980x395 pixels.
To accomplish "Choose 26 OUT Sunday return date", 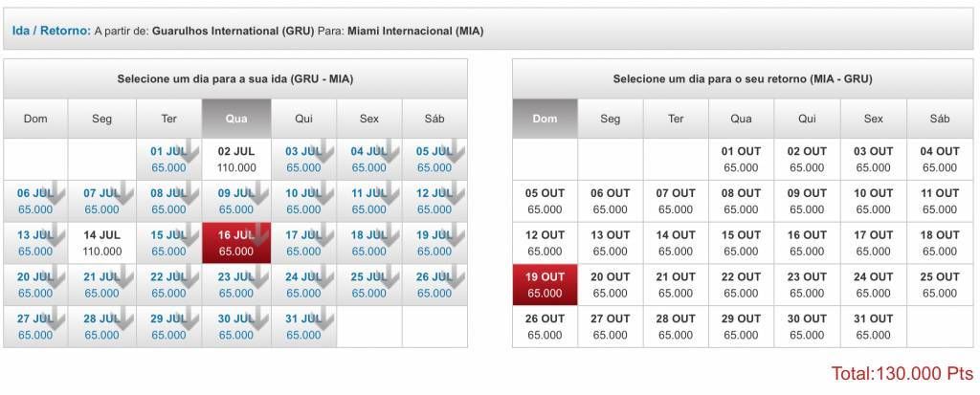I will tap(545, 327).
